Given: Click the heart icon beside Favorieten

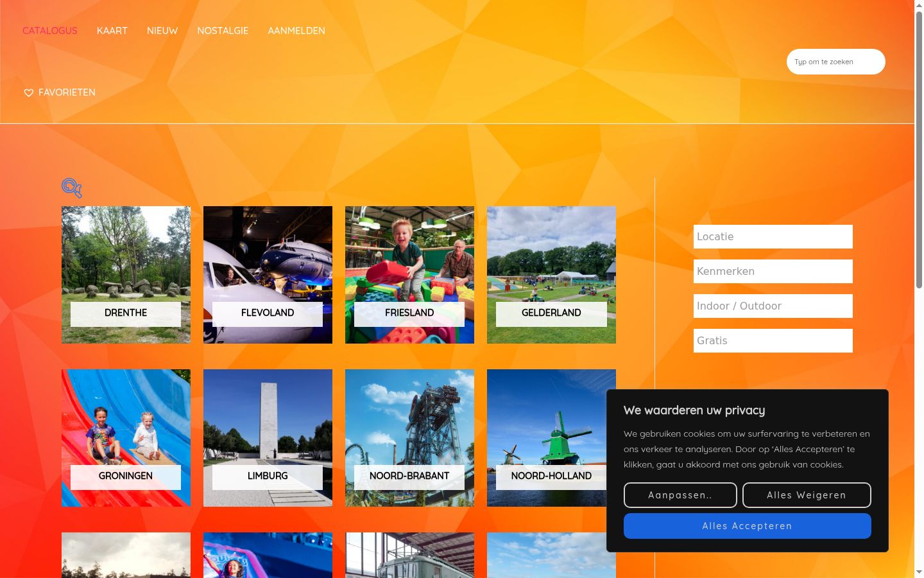Looking at the screenshot, I should [29, 93].
